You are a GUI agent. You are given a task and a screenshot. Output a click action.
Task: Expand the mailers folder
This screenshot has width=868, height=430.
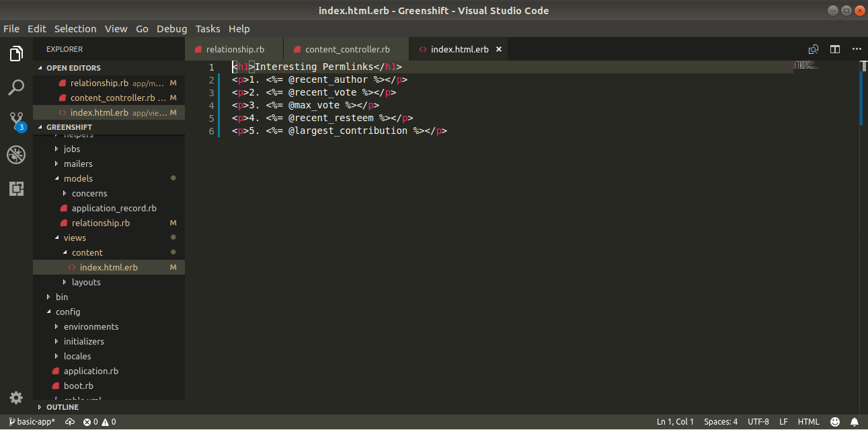click(109, 164)
